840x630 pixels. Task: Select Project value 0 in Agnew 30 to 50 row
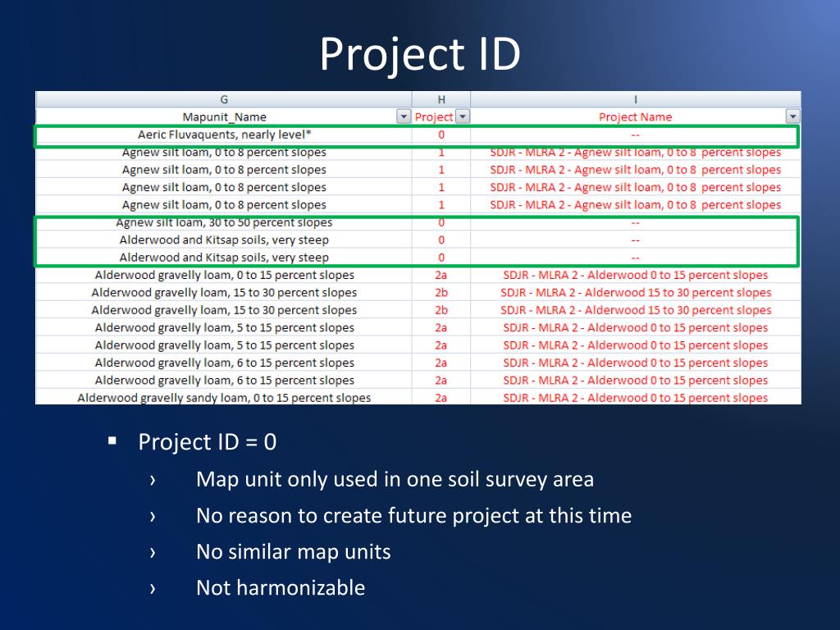coord(441,222)
